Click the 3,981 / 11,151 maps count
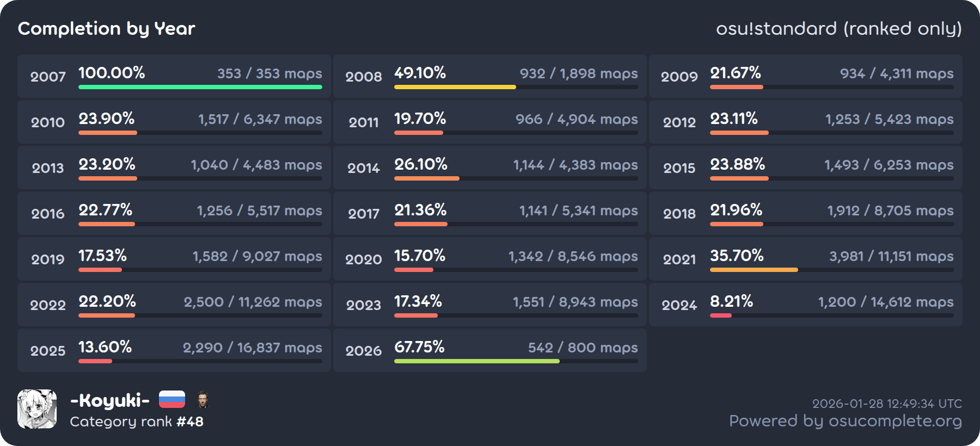The width and height of the screenshot is (980, 446). point(891,256)
